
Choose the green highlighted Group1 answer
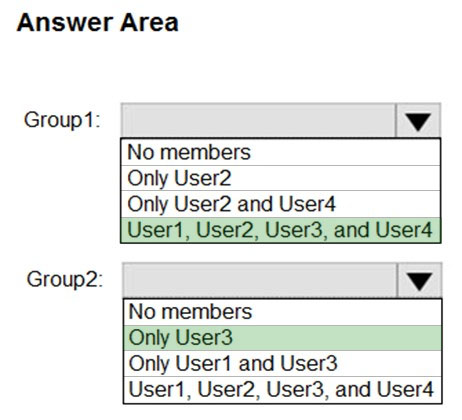point(281,230)
